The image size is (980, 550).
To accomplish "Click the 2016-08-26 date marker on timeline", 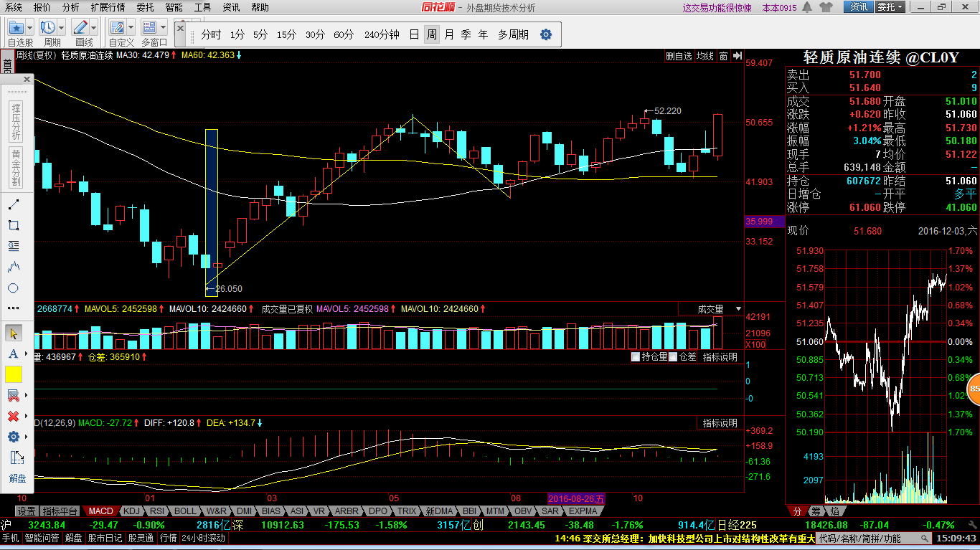I will tap(577, 498).
